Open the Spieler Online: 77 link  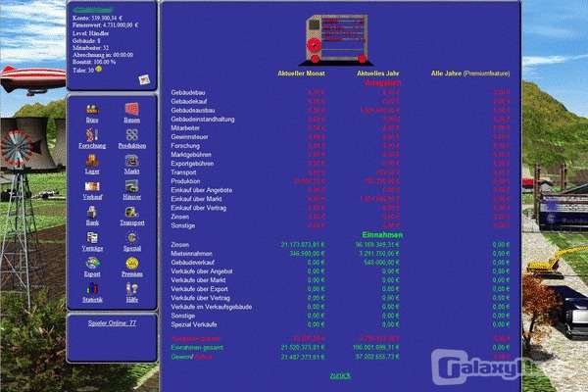(x=112, y=323)
